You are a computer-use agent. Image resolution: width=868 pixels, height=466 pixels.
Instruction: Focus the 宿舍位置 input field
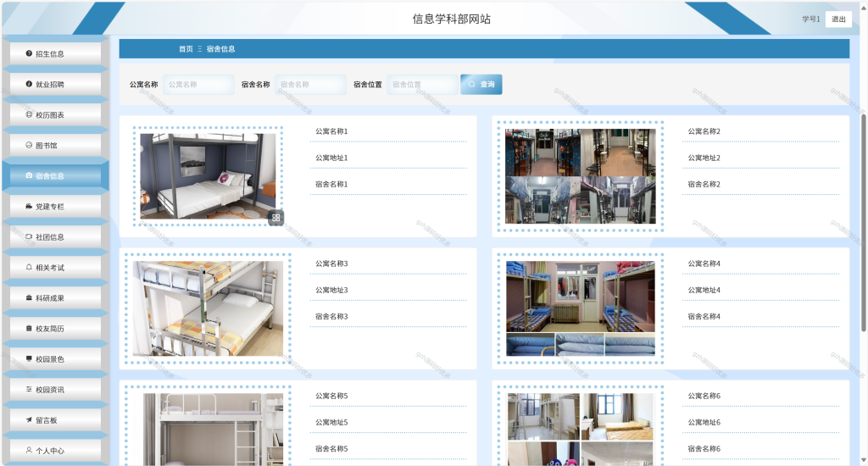[x=423, y=84]
